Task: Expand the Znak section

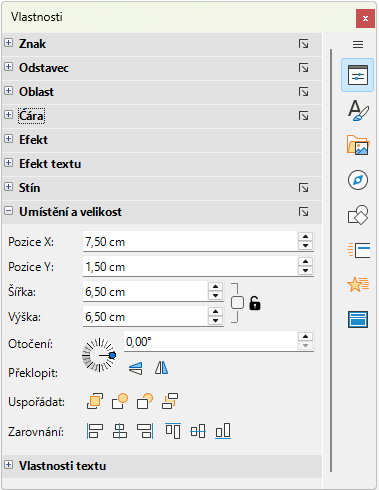Action: pyautogui.click(x=9, y=43)
